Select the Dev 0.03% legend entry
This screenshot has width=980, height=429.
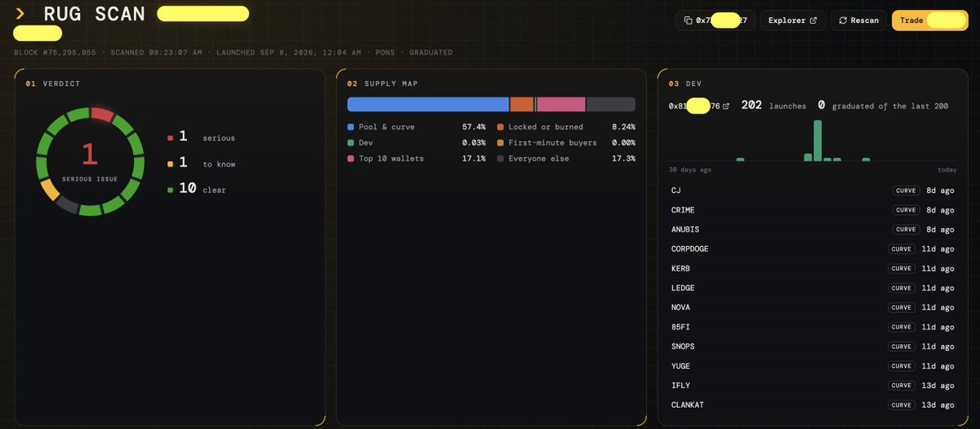coord(416,143)
